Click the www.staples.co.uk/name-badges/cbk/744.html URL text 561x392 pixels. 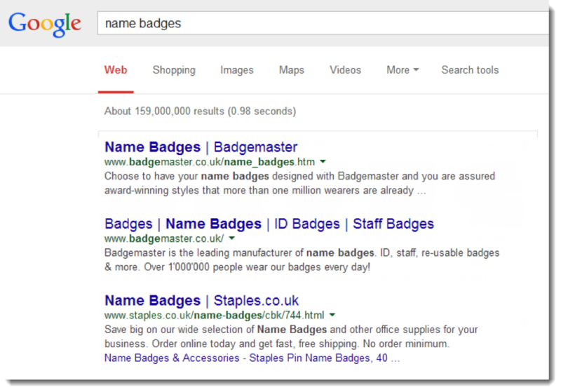215,315
